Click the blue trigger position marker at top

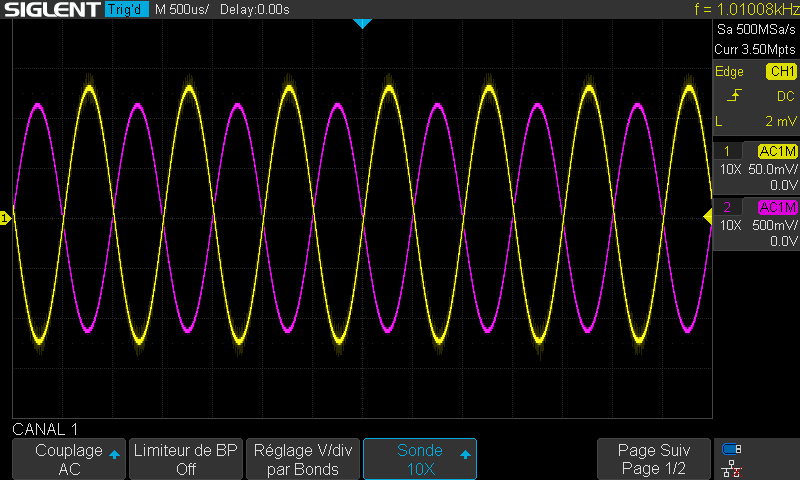tap(363, 23)
